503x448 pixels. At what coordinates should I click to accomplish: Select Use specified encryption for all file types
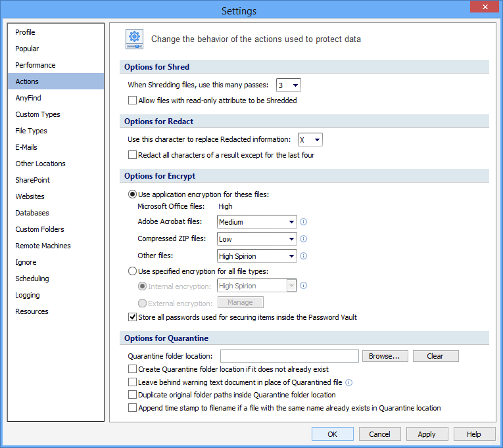(x=133, y=271)
